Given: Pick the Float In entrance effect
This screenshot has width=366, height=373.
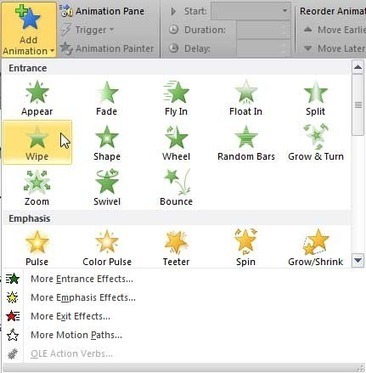Looking at the screenshot, I should 246,98.
